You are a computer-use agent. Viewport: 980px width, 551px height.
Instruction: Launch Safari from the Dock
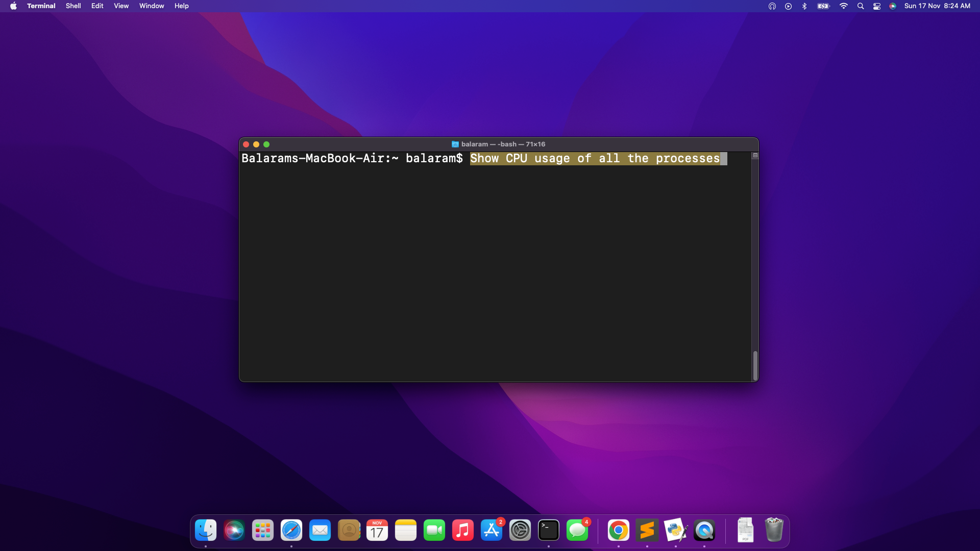291,531
